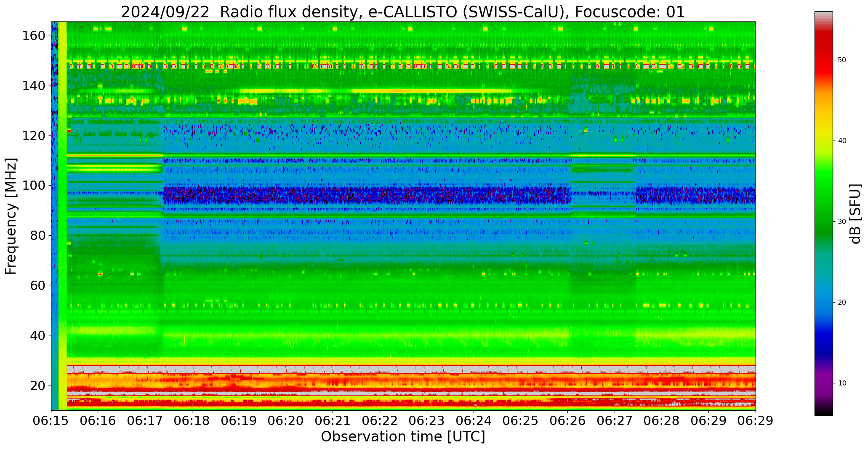Click the 06:15 time tick label
The height and width of the screenshot is (449, 868).
pos(51,421)
